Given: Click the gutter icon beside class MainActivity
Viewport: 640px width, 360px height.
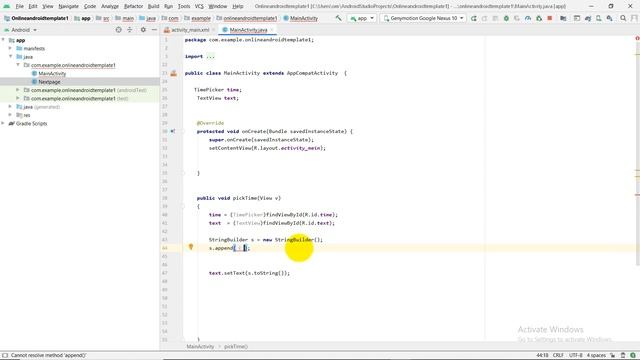Looking at the screenshot, I should click(x=173, y=73).
